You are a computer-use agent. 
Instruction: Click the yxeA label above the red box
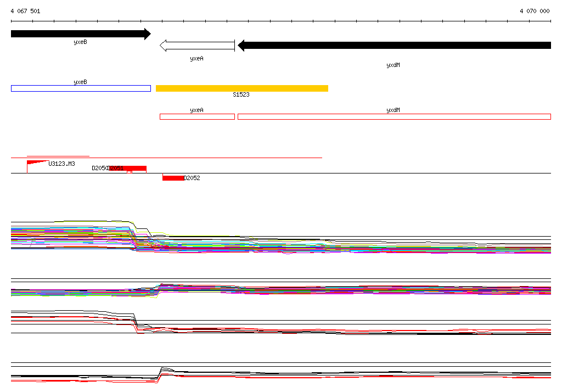tap(196, 110)
